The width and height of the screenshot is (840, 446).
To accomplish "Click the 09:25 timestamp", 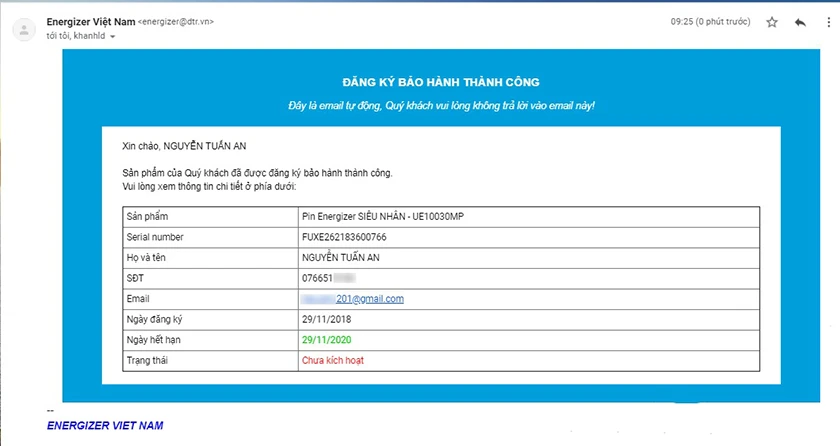I will (x=710, y=22).
